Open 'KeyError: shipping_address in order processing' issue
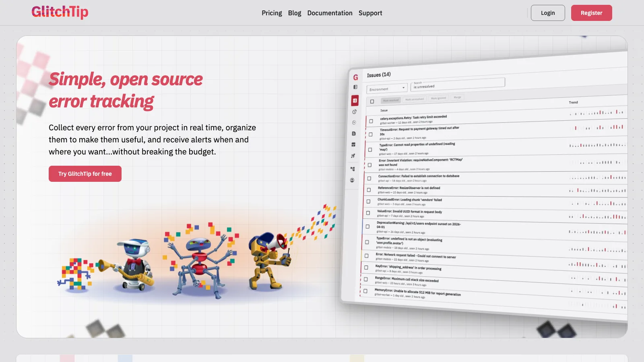The height and width of the screenshot is (362, 644). click(408, 267)
